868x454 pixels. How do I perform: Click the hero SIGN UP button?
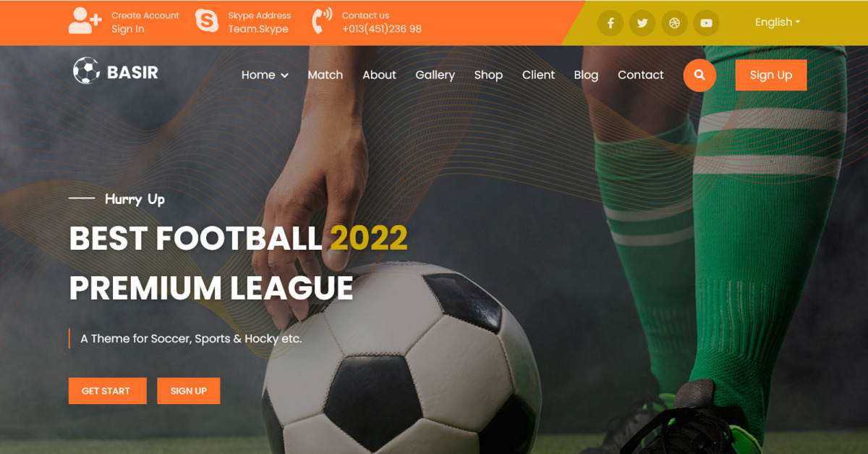189,391
